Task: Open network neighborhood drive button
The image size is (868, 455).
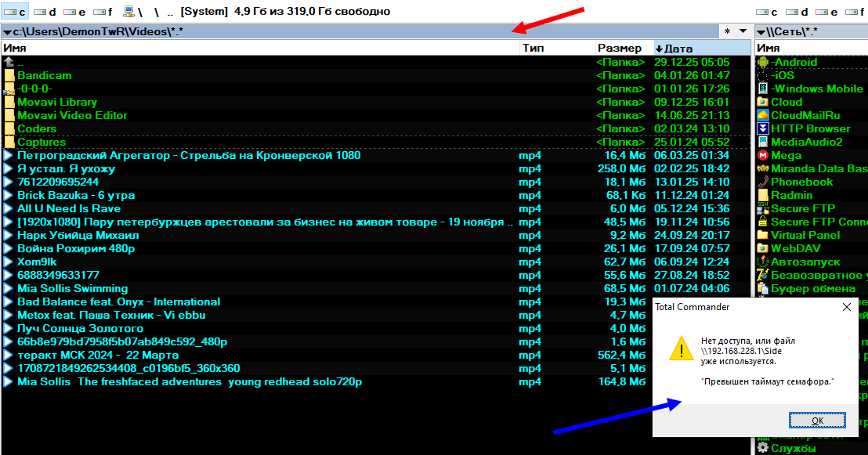Action: tap(133, 12)
